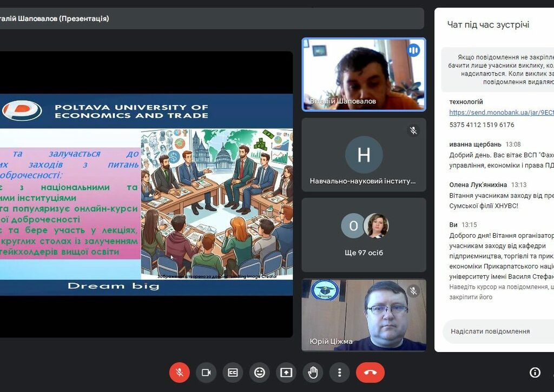Leave the call with the red hang-up button
Image resolution: width=554 pixels, height=392 pixels.
tap(370, 373)
